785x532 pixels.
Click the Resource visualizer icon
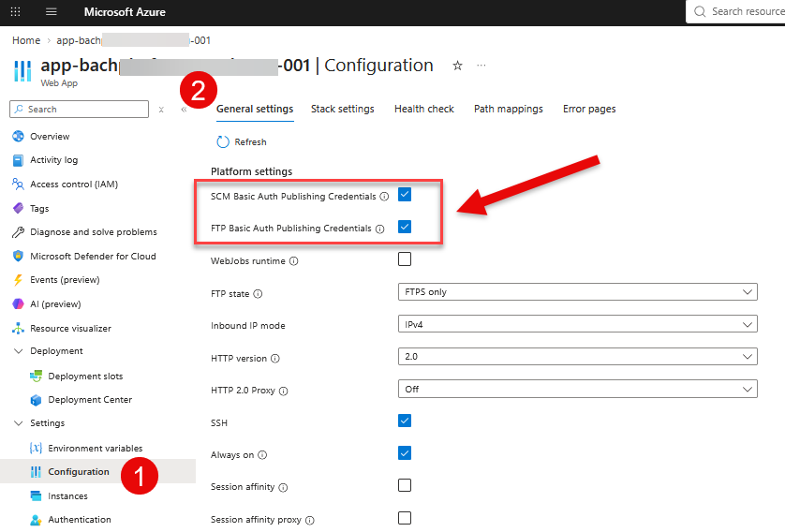click(18, 329)
